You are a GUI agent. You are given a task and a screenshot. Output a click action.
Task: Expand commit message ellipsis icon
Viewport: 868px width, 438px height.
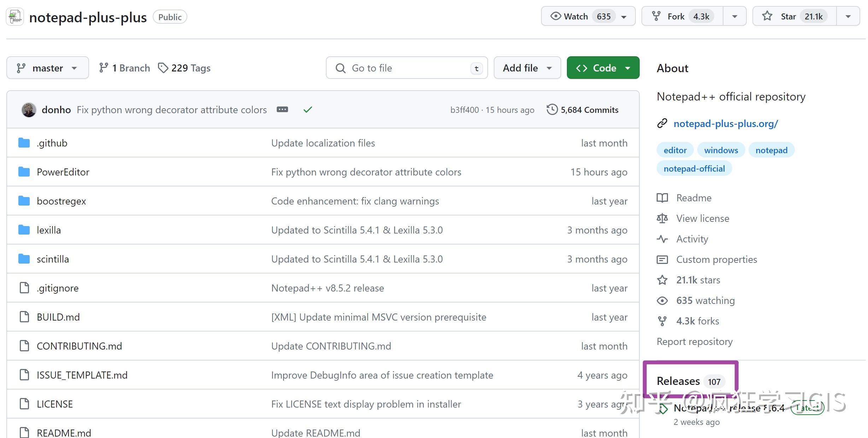tap(282, 110)
